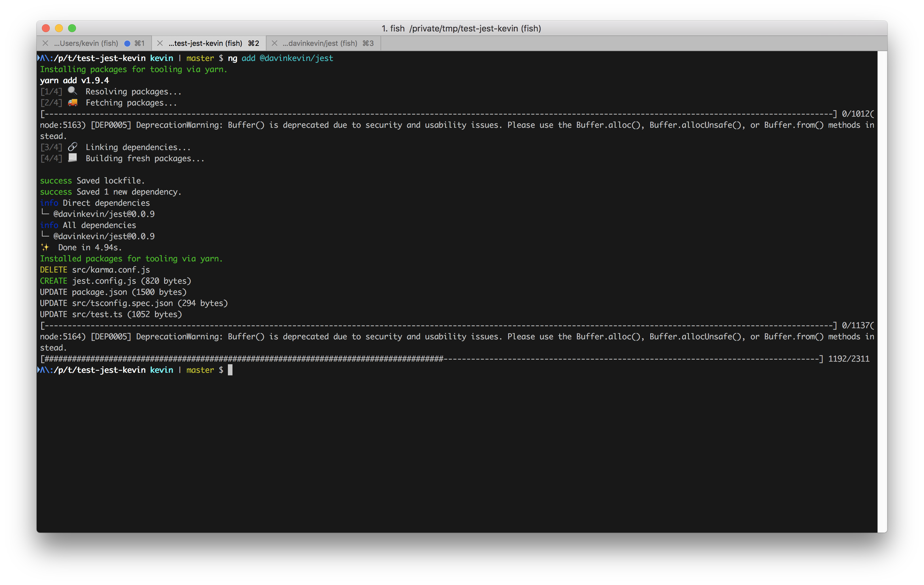Click the 1192/2311 hash progress bar
924x585 pixels.
[x=432, y=359]
